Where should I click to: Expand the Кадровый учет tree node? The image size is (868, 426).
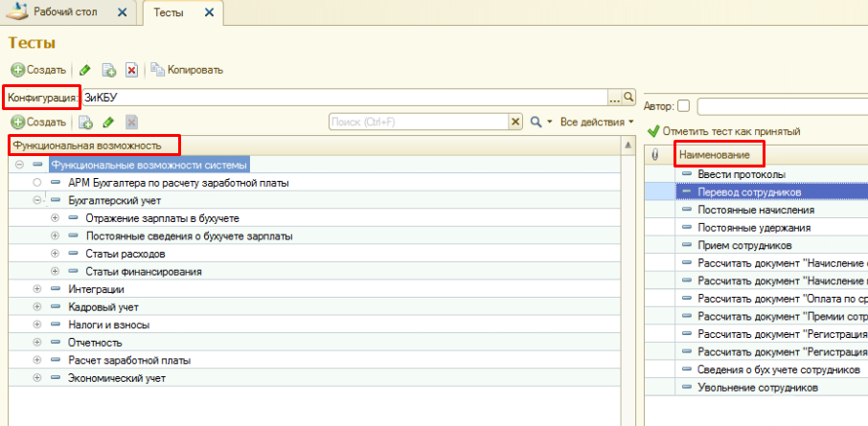tap(37, 307)
